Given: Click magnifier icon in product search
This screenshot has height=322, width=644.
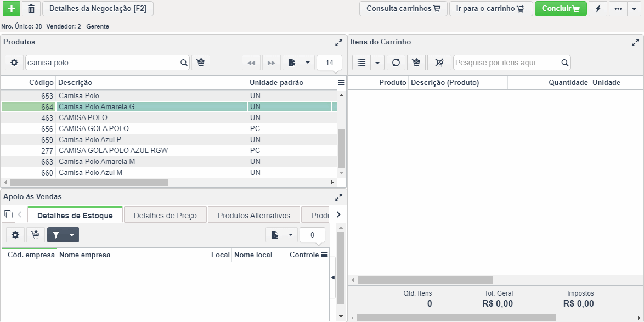Looking at the screenshot, I should (x=184, y=63).
